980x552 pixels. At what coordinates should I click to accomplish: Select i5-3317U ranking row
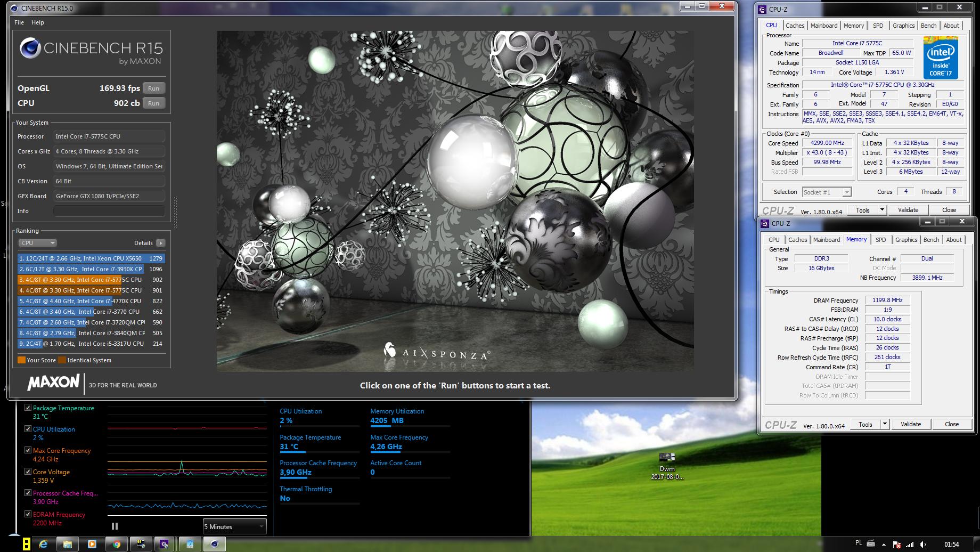(91, 344)
